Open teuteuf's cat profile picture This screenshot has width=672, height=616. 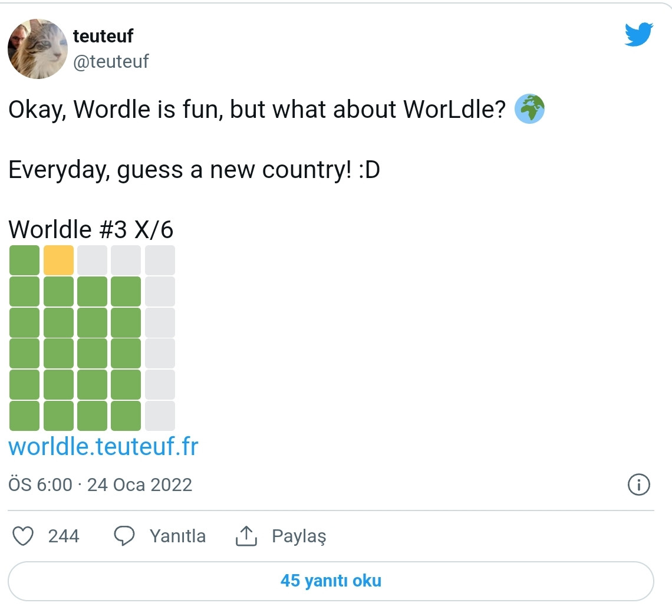(37, 48)
